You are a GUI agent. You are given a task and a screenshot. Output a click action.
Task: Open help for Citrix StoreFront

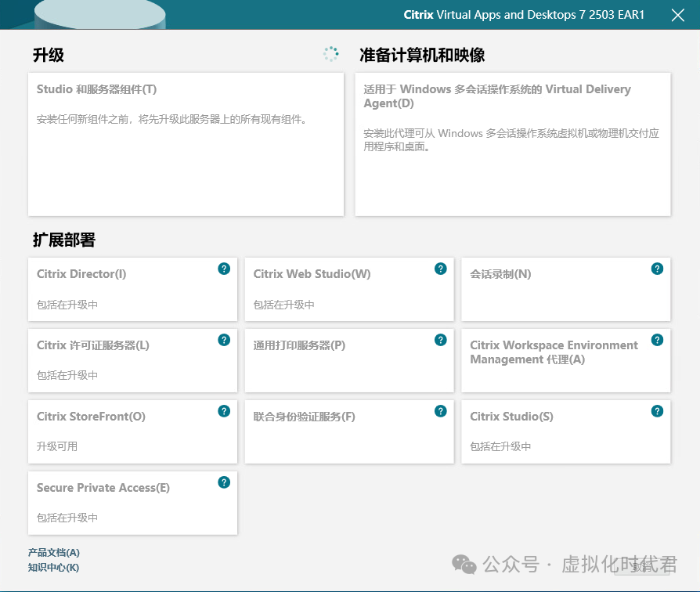(224, 411)
